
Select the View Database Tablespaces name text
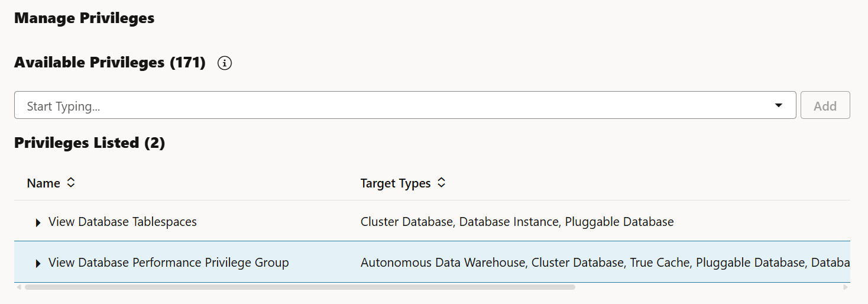(122, 222)
